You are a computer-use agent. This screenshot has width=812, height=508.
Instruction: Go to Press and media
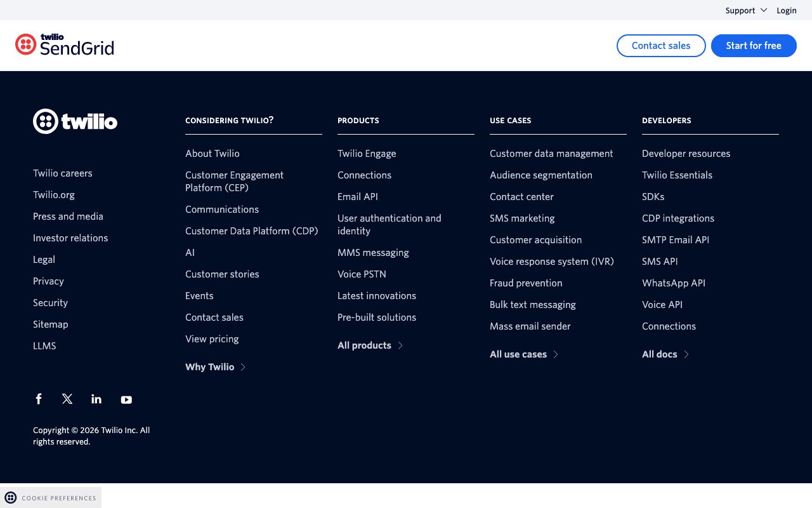[x=68, y=217]
